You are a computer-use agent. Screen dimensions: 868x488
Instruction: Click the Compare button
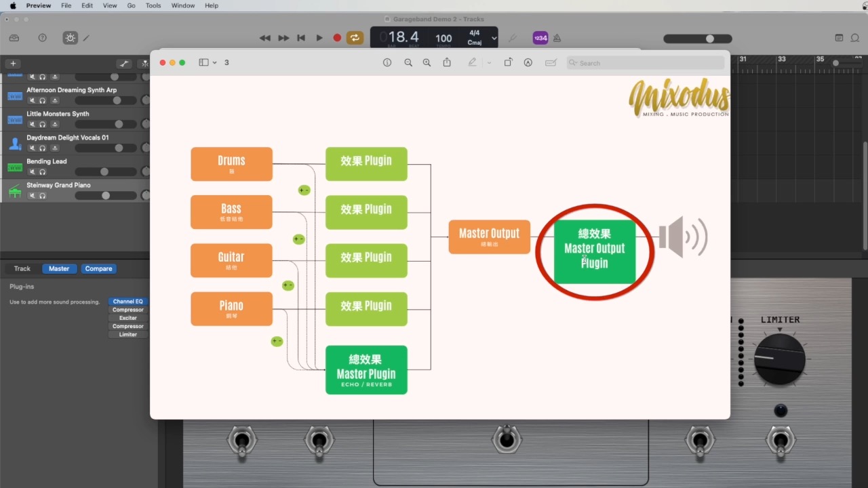pos(98,268)
